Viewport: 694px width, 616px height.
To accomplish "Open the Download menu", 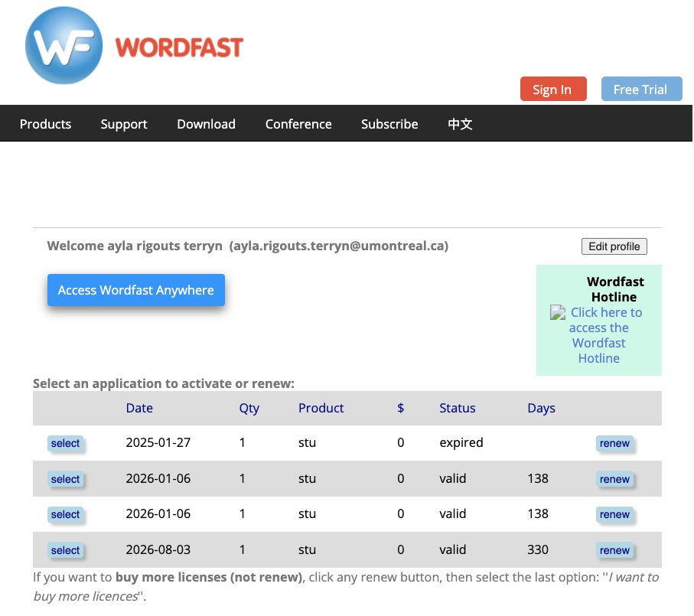I will tap(207, 124).
